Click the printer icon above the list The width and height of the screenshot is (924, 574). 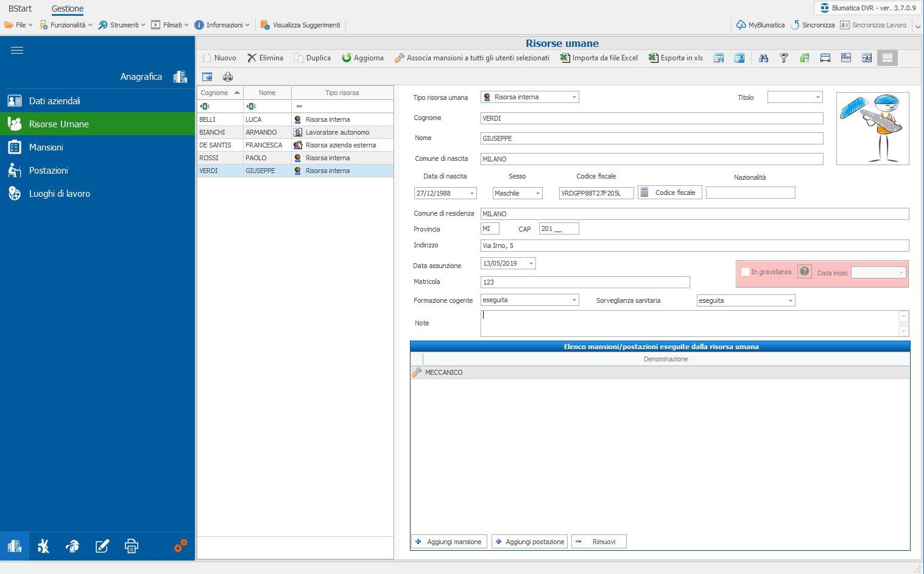click(228, 77)
